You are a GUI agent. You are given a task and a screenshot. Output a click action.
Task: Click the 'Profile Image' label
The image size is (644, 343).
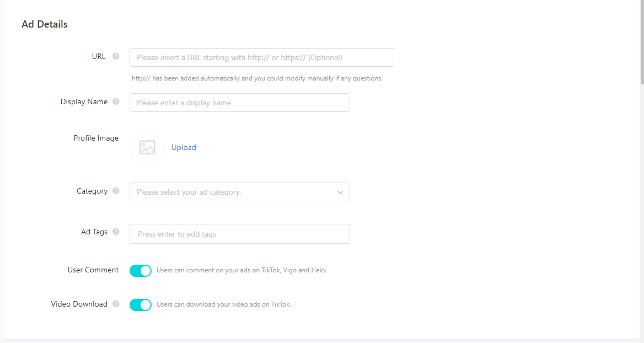pyautogui.click(x=96, y=138)
